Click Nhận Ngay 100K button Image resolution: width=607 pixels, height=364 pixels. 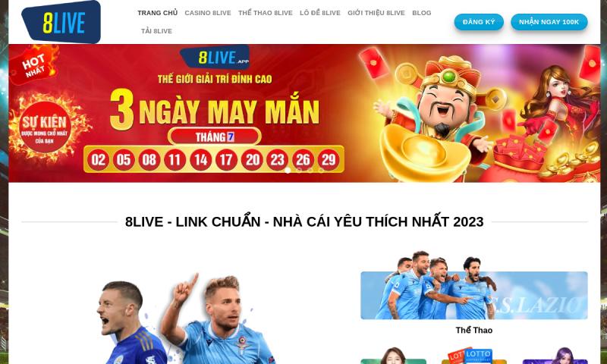[549, 22]
